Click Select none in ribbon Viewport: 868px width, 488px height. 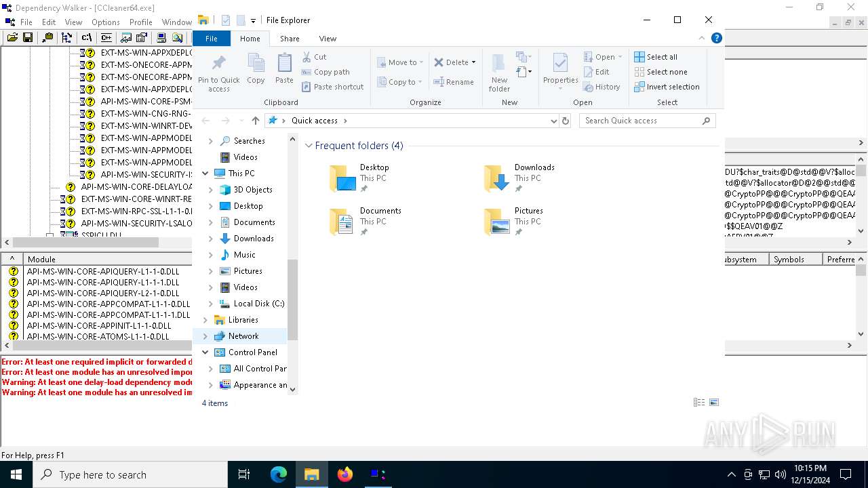tap(660, 72)
